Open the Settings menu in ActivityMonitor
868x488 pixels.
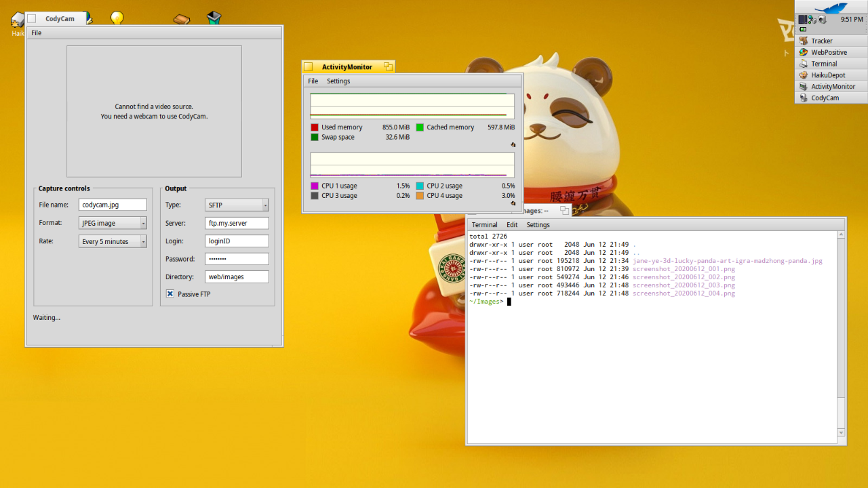[x=338, y=81]
